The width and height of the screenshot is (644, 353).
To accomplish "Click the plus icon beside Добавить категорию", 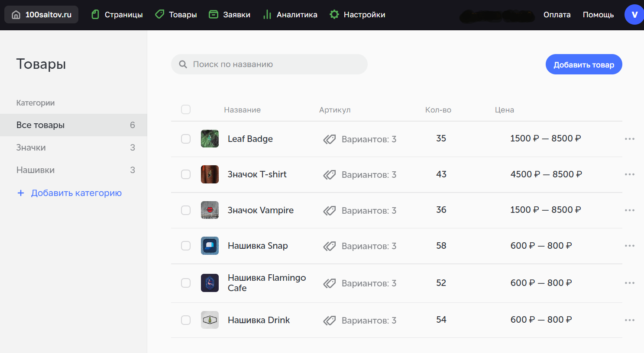I will [21, 193].
